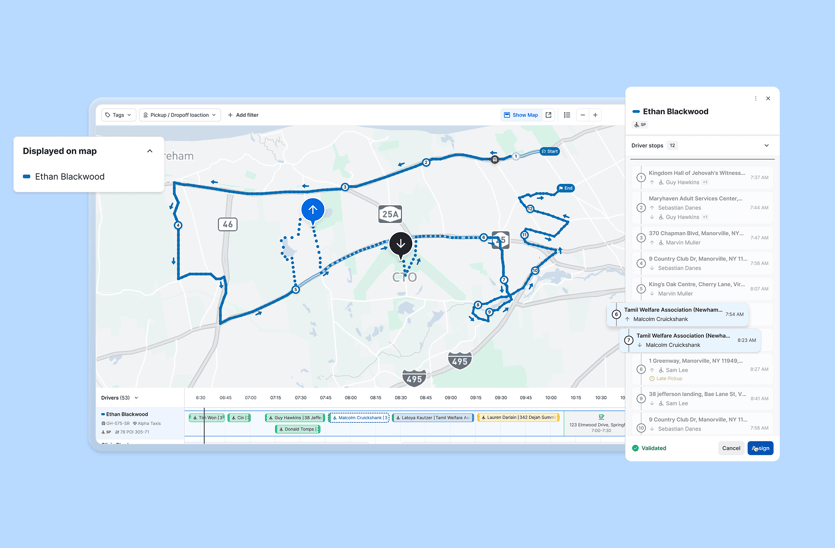The height and width of the screenshot is (548, 835).
Task: Open the Pickup / Dropoff location dropdown
Action: (x=180, y=115)
